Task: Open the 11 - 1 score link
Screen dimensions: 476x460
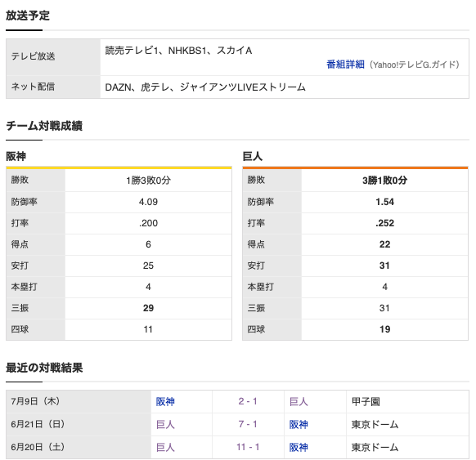Action: pyautogui.click(x=248, y=447)
